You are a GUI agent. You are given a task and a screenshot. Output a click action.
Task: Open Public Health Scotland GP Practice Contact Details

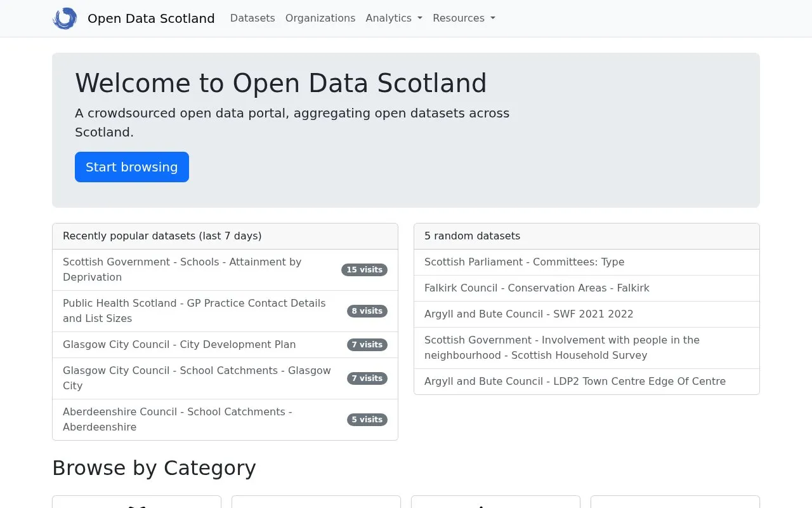[225, 311]
